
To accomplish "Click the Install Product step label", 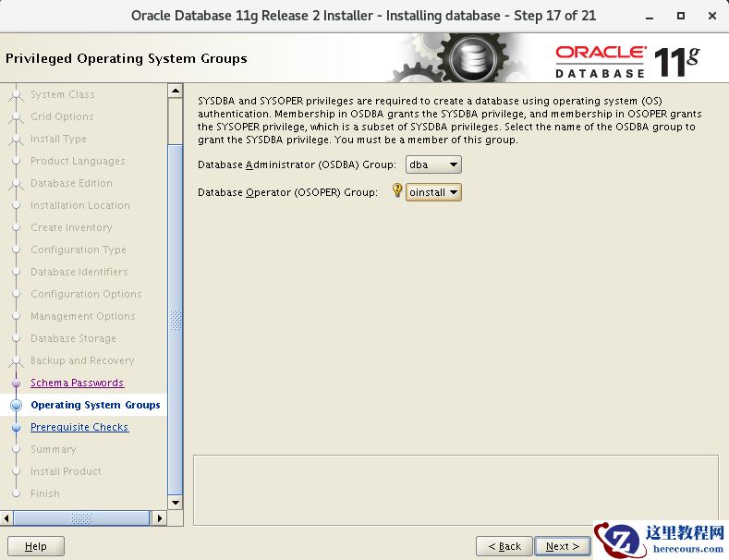I will pyautogui.click(x=66, y=471).
